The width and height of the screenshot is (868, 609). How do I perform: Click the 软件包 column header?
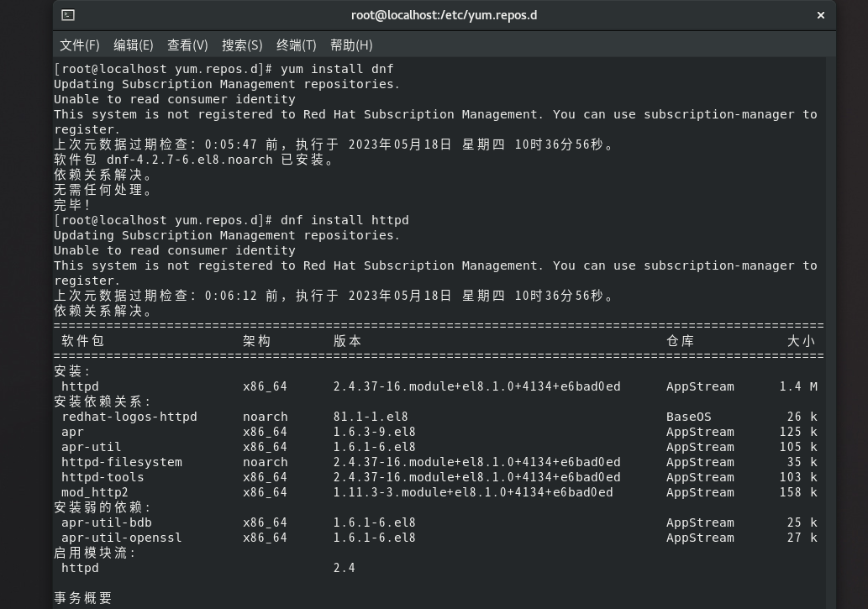pyautogui.click(x=82, y=341)
